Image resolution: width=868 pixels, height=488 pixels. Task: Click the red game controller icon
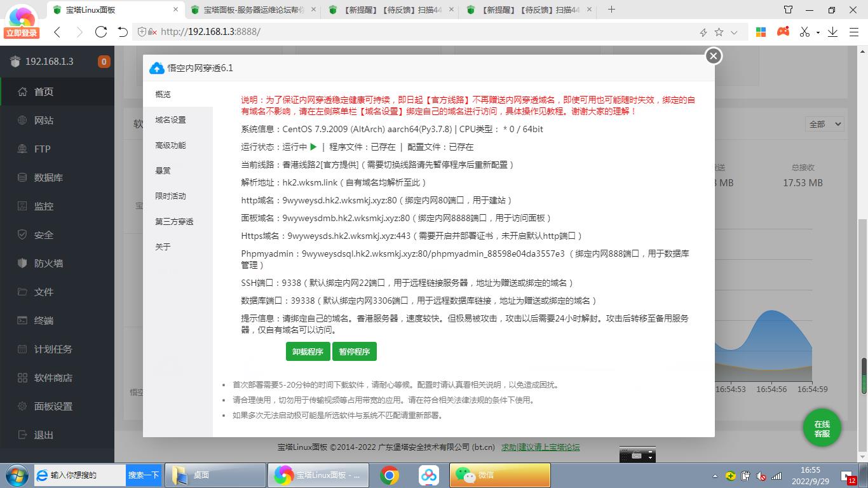tap(783, 31)
